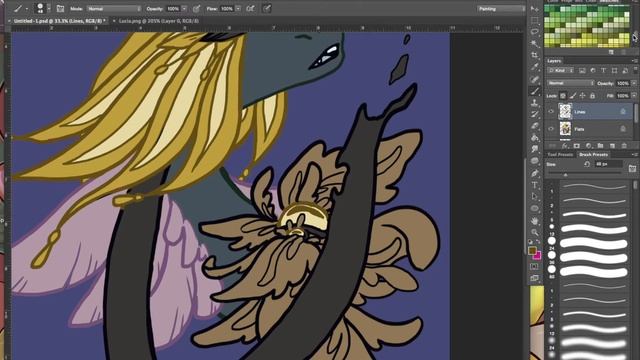Select the Brush Presets tab
This screenshot has width=640, height=360.
point(593,155)
